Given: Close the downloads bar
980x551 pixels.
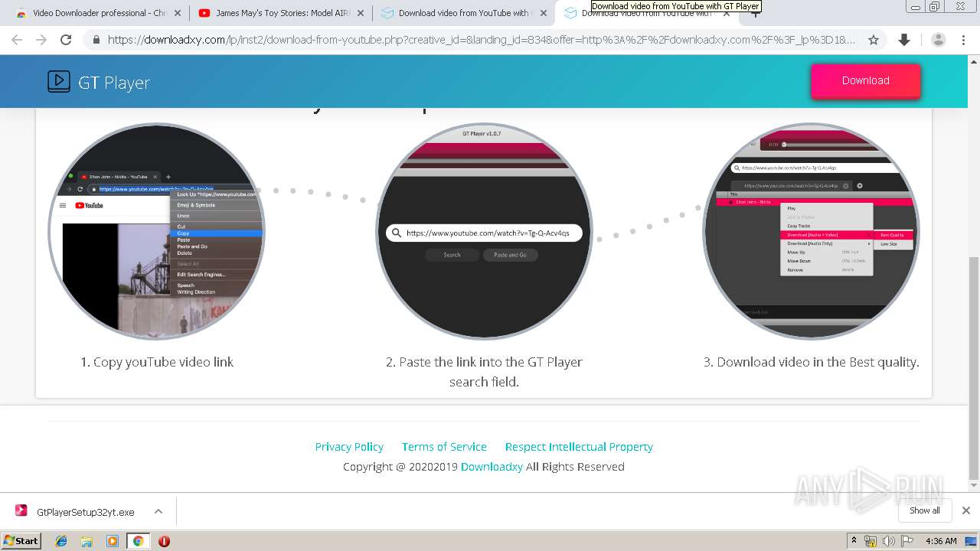Looking at the screenshot, I should tap(965, 510).
